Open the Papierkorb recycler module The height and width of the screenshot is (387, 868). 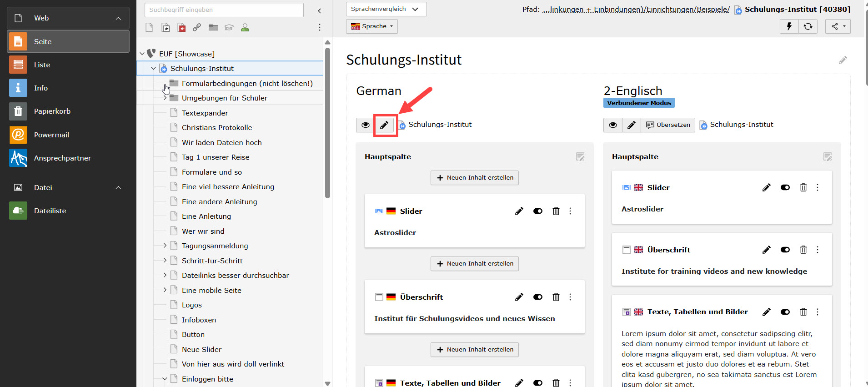(52, 111)
